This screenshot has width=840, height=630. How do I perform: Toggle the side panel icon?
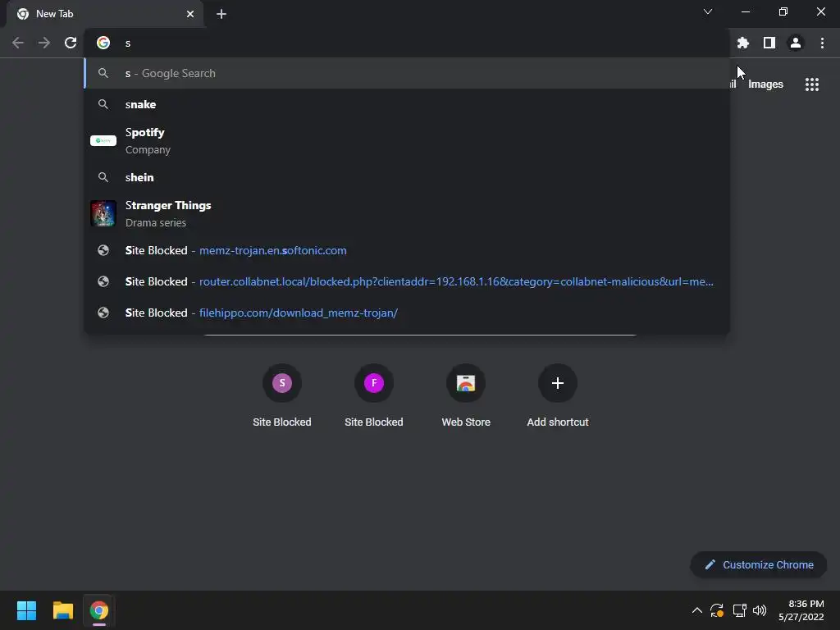769,43
